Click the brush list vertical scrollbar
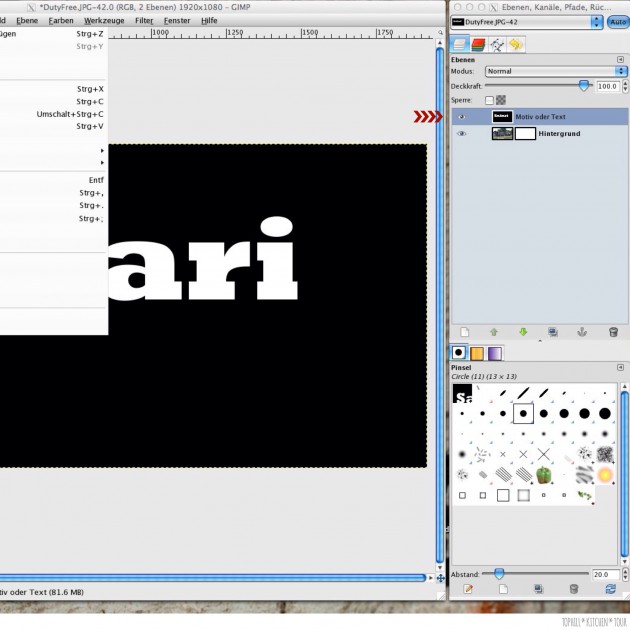This screenshot has height=630, width=630. [624, 474]
